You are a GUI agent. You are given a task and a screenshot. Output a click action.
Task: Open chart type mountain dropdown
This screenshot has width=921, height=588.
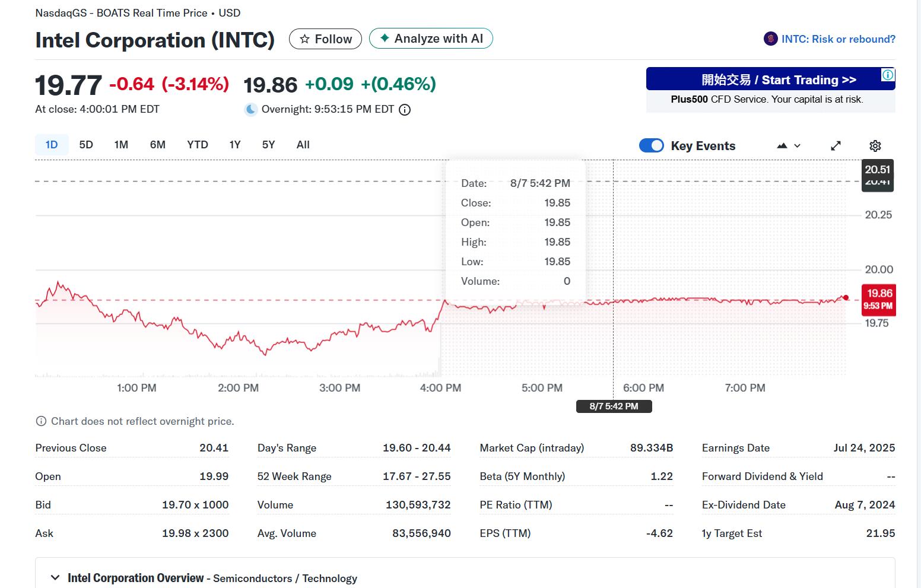coord(789,146)
